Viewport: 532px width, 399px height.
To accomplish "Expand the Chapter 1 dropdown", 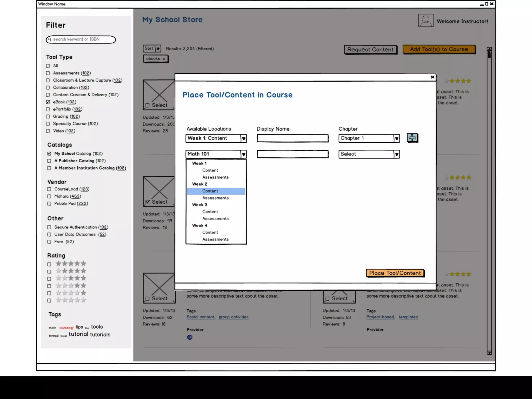I will (x=396, y=138).
